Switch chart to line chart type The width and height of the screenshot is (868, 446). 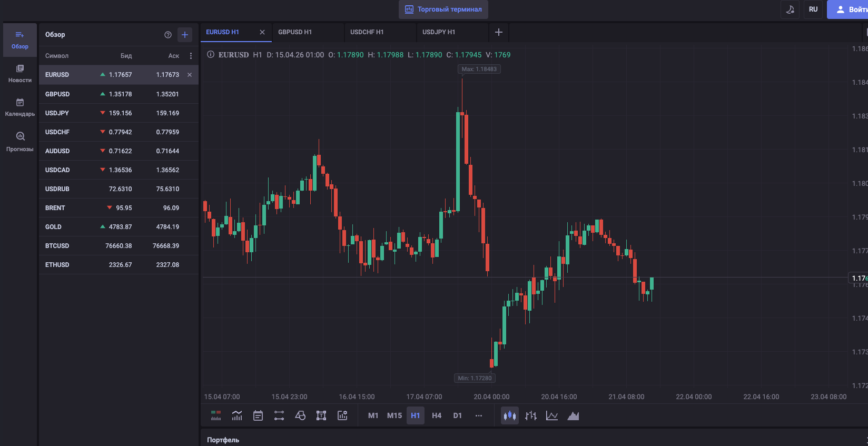click(x=552, y=415)
